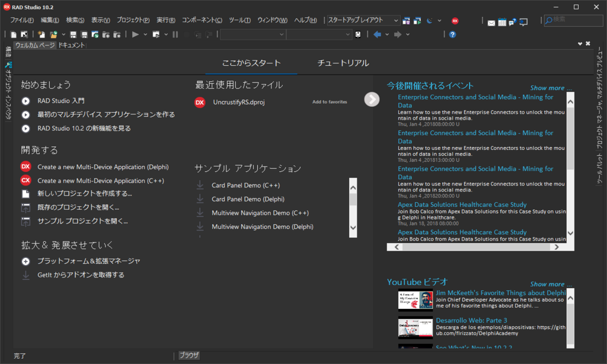Open the Back arrow history dropdown
Image resolution: width=607 pixels, height=364 pixels.
[x=386, y=34]
